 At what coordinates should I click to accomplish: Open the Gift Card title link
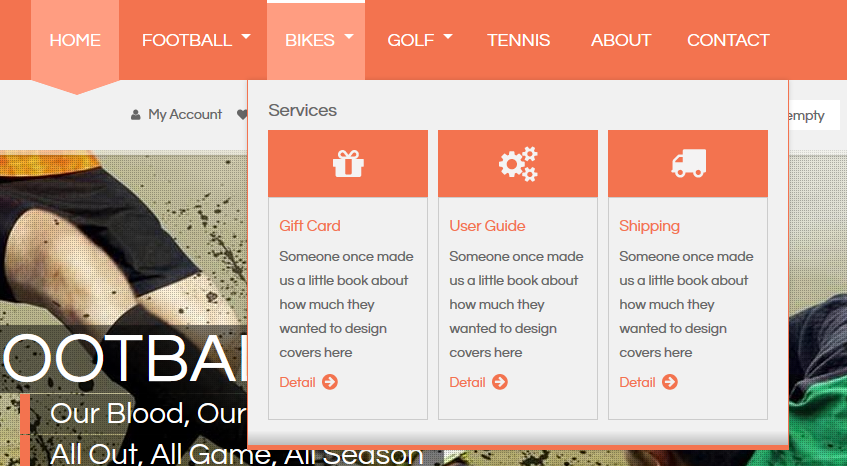pos(310,226)
